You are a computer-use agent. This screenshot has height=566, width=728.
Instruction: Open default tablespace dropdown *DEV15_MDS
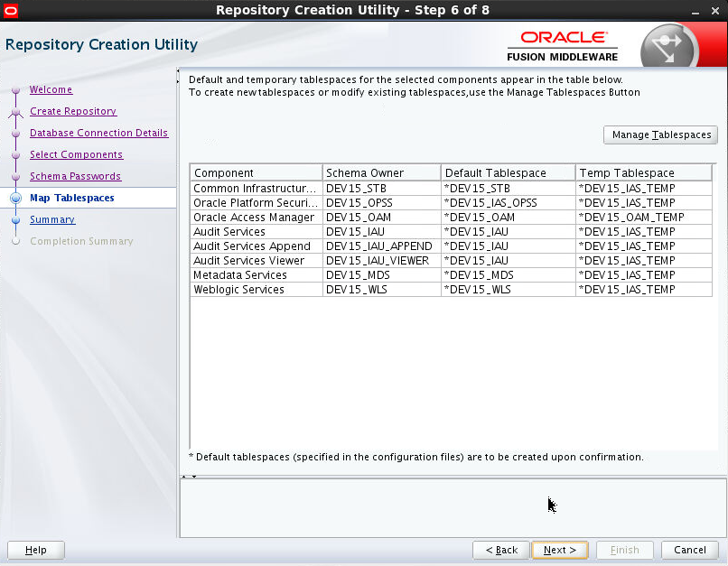click(508, 274)
